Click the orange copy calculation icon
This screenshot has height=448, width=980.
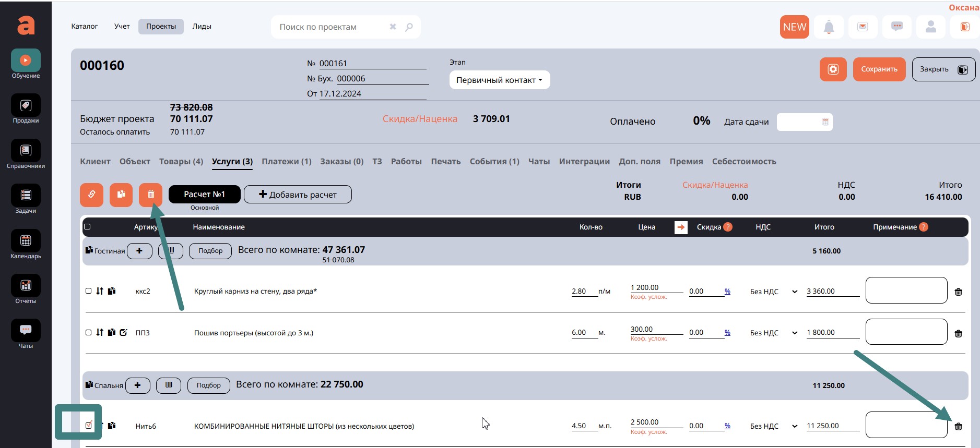click(121, 195)
